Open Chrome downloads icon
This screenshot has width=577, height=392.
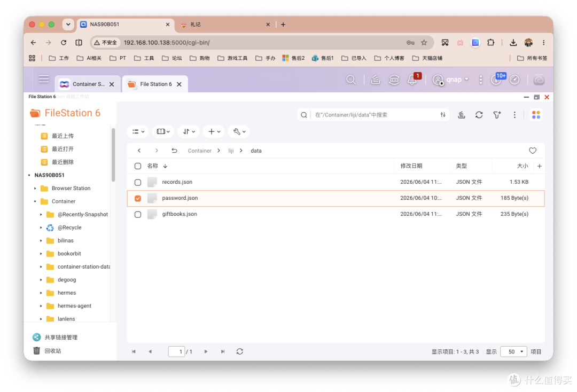point(513,43)
